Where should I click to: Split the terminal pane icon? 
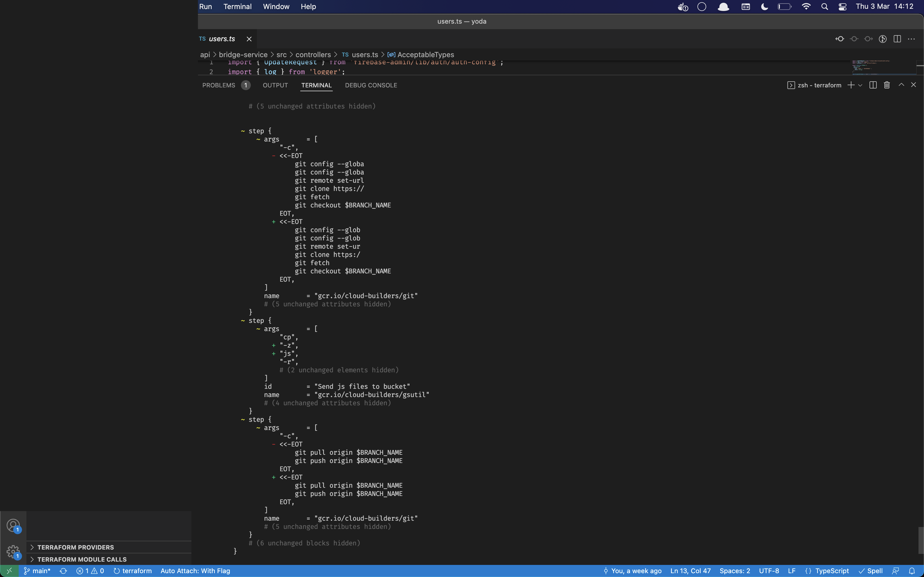pyautogui.click(x=873, y=85)
